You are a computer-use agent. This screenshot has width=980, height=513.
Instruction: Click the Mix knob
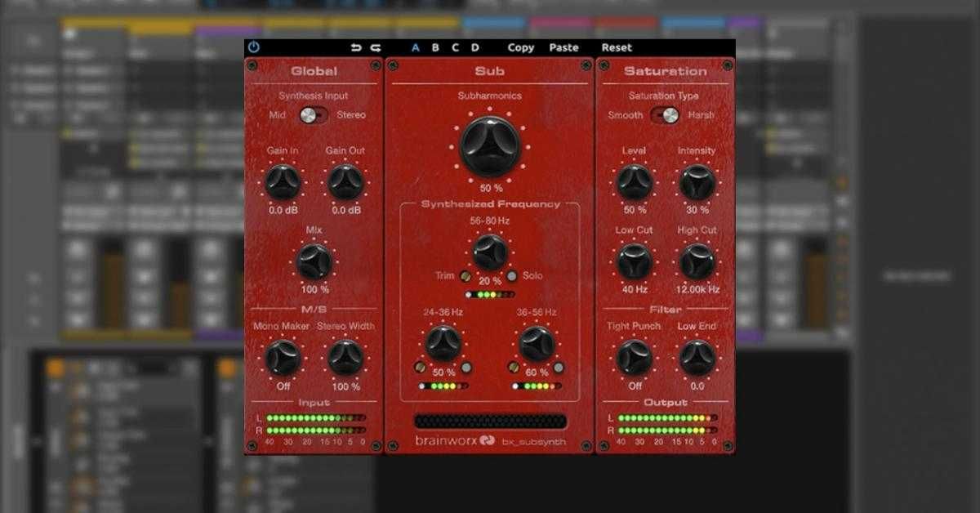[x=314, y=261]
